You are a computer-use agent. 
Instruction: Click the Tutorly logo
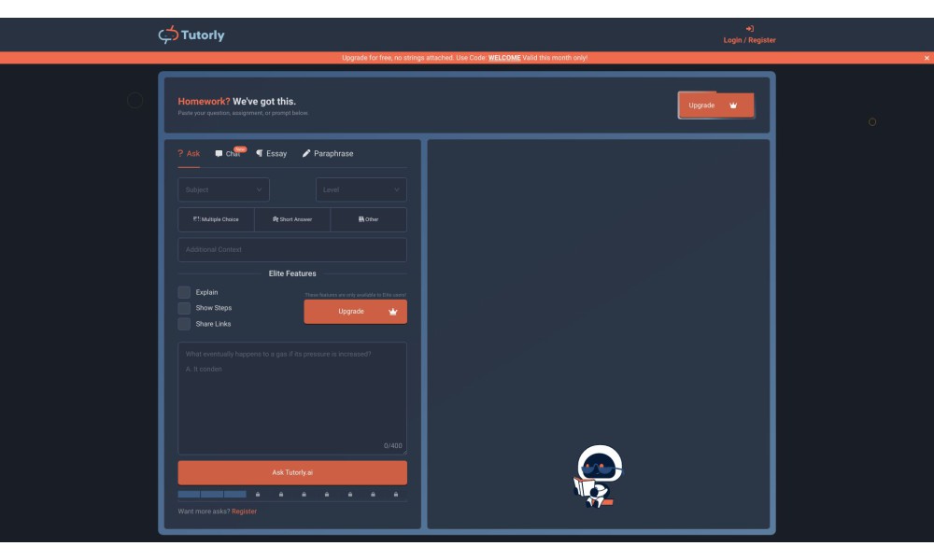pos(191,35)
